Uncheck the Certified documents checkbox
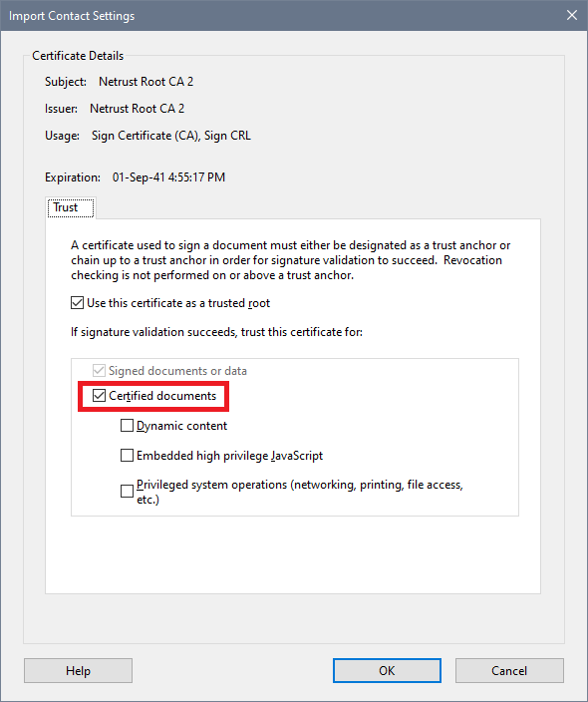Viewport: 588px width, 702px height. [x=99, y=396]
